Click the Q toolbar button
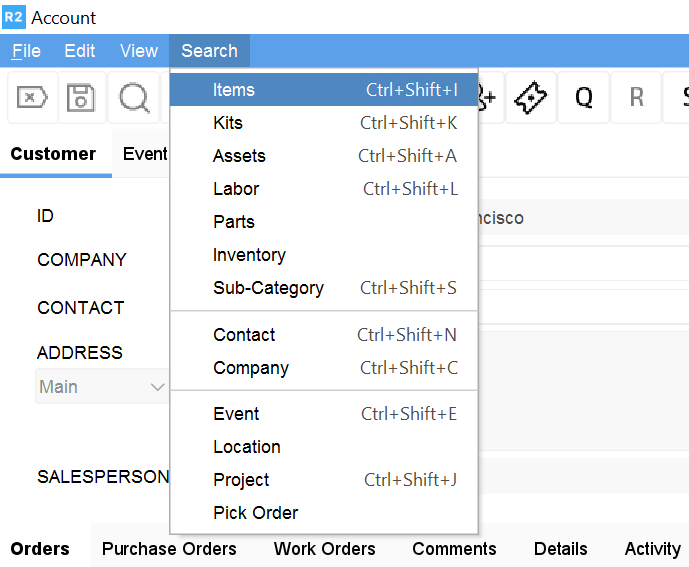Viewport: 689px width, 567px height. point(583,97)
